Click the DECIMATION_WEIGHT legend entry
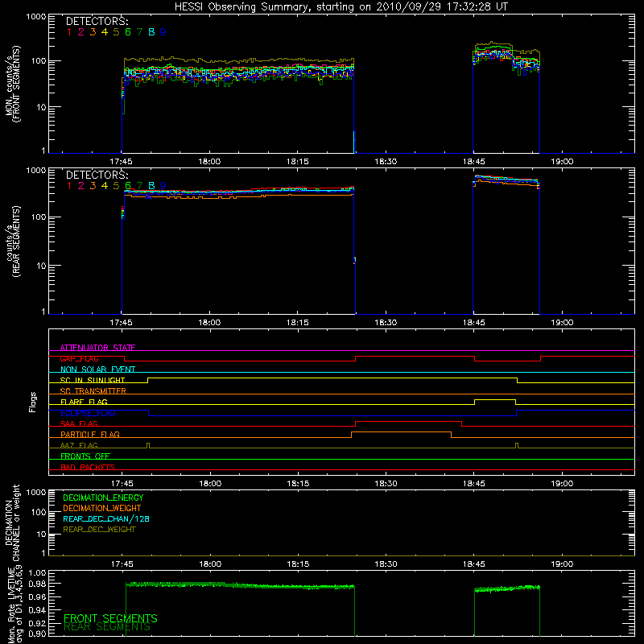 [x=102, y=508]
